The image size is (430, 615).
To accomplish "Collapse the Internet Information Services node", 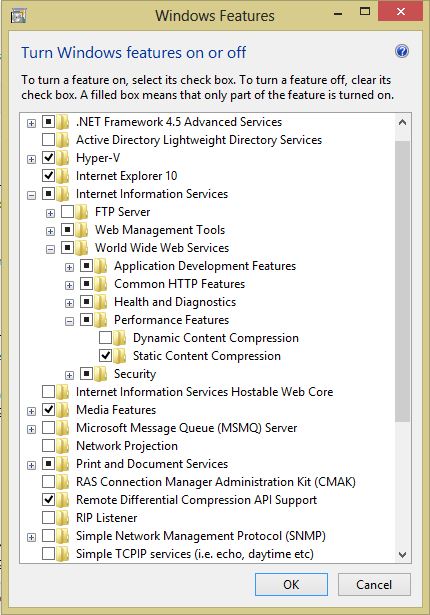I will 31,195.
